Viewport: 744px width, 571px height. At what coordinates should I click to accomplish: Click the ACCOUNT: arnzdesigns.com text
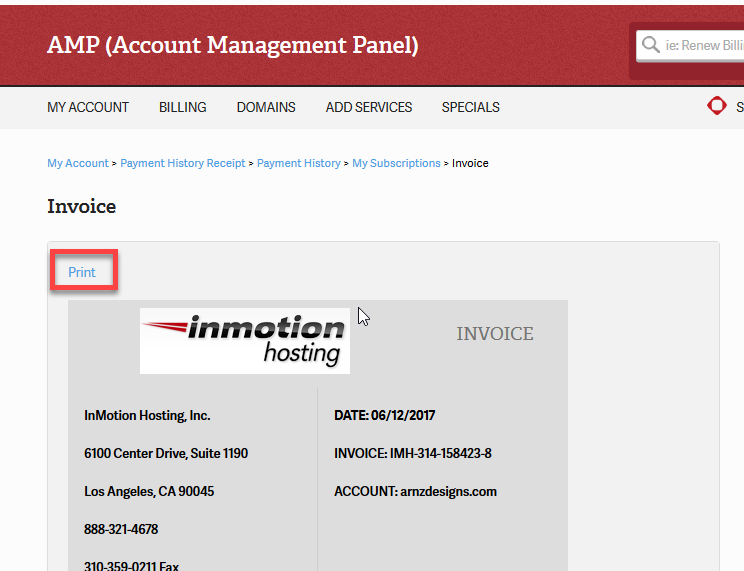[416, 491]
